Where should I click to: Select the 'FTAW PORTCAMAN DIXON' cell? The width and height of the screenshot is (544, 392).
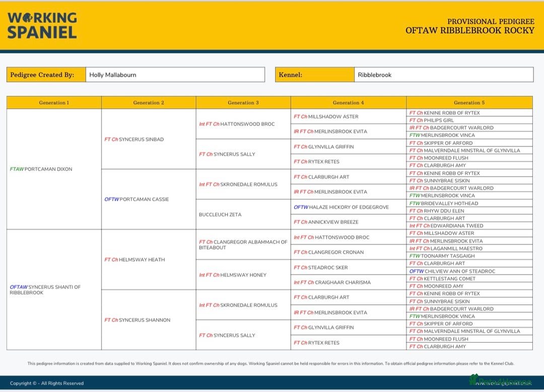(x=54, y=169)
